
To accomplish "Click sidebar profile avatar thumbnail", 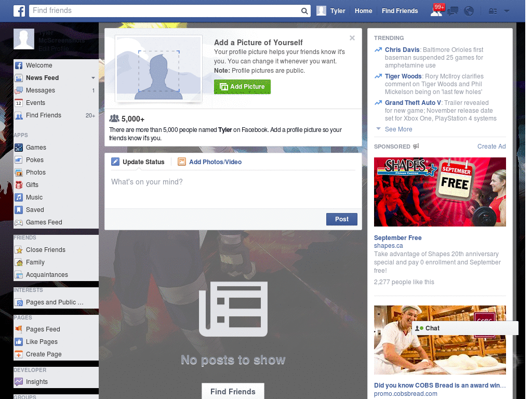I will pos(24,38).
